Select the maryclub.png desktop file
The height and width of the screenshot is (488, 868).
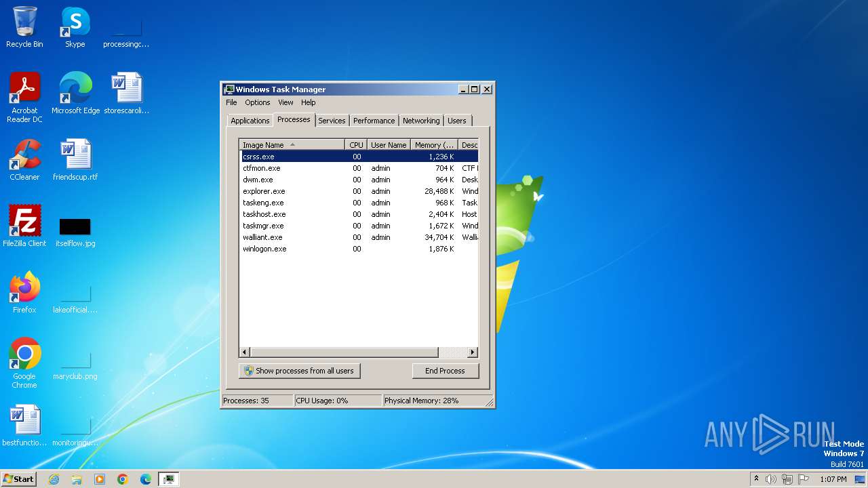(75, 366)
